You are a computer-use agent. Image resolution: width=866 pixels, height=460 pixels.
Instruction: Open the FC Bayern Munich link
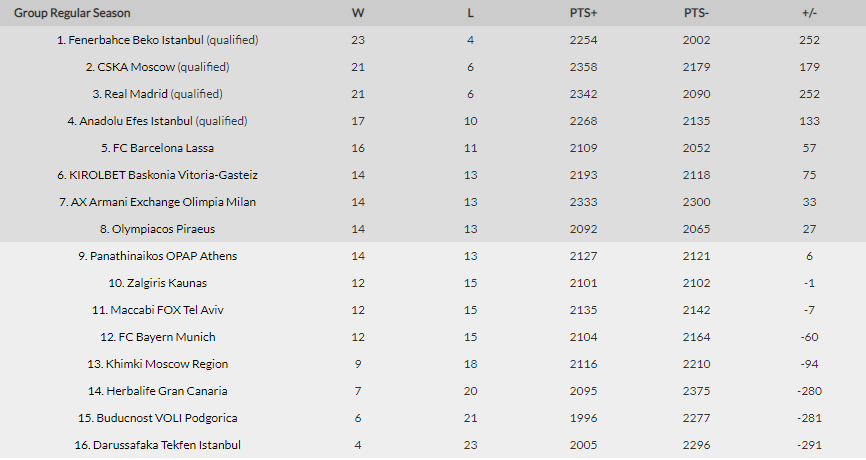click(164, 337)
